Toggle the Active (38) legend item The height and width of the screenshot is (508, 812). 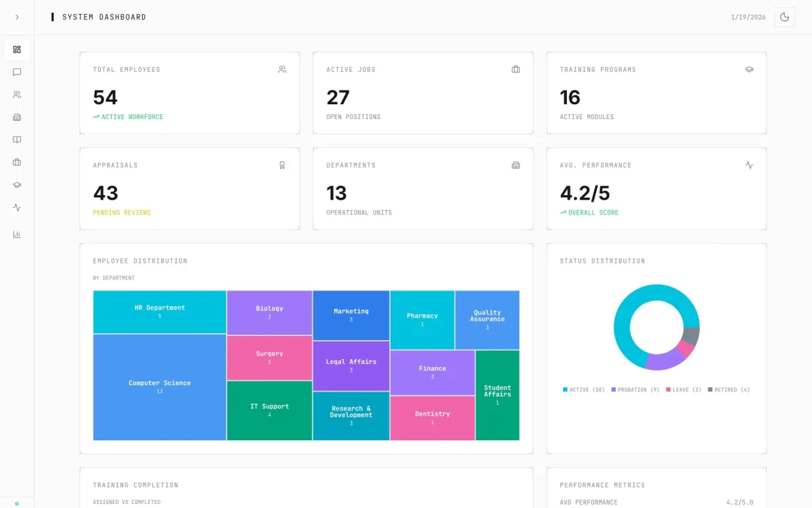coord(584,389)
